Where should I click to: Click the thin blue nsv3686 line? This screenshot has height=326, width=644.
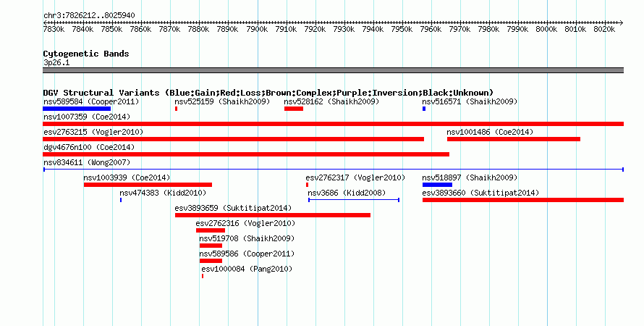coord(354,200)
